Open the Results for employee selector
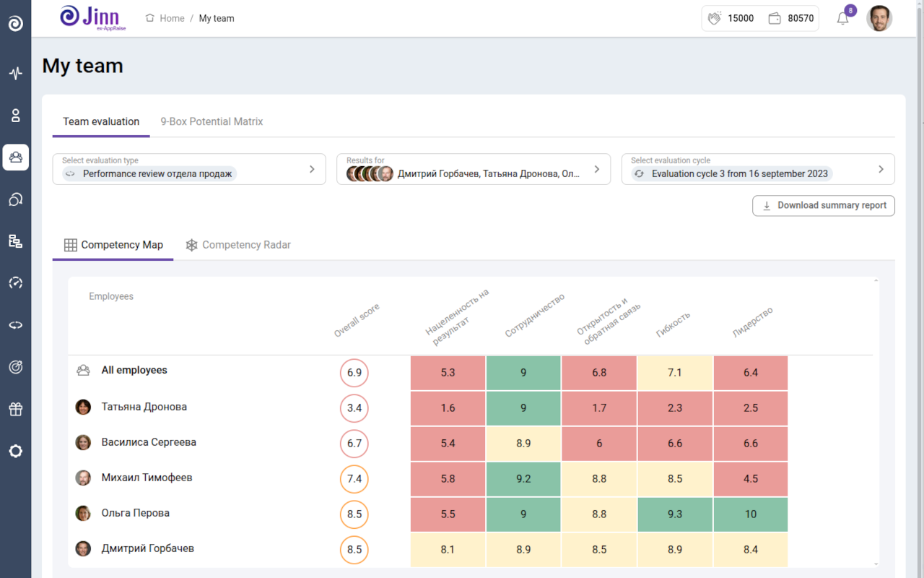 (x=473, y=169)
